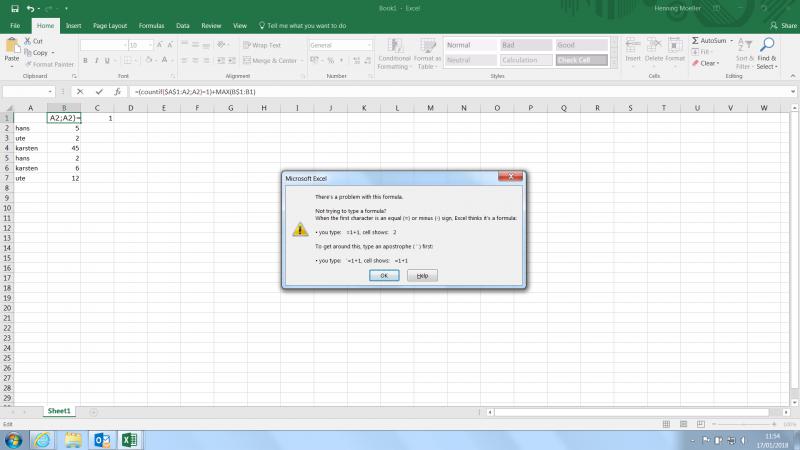Screen dimensions: 800x450
Task: Open Format as Table menu
Action: pos(427,54)
